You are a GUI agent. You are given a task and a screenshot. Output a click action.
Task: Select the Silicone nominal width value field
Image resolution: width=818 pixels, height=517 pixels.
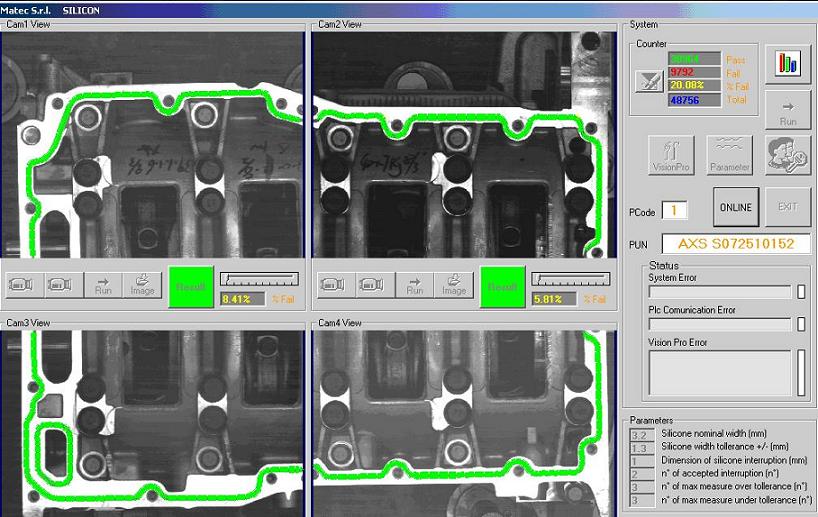coord(641,435)
